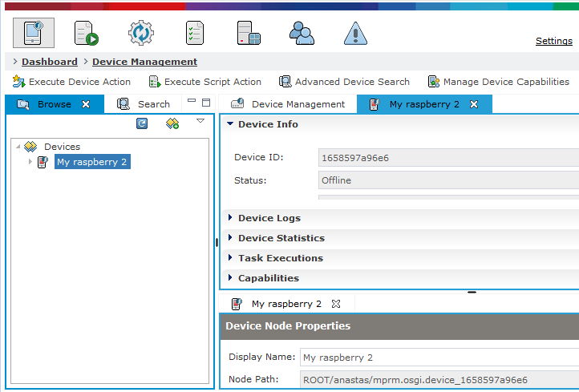Screen dimensions: 579x392
Task: Expand the My raspberry 2 tree node
Action: coord(30,162)
